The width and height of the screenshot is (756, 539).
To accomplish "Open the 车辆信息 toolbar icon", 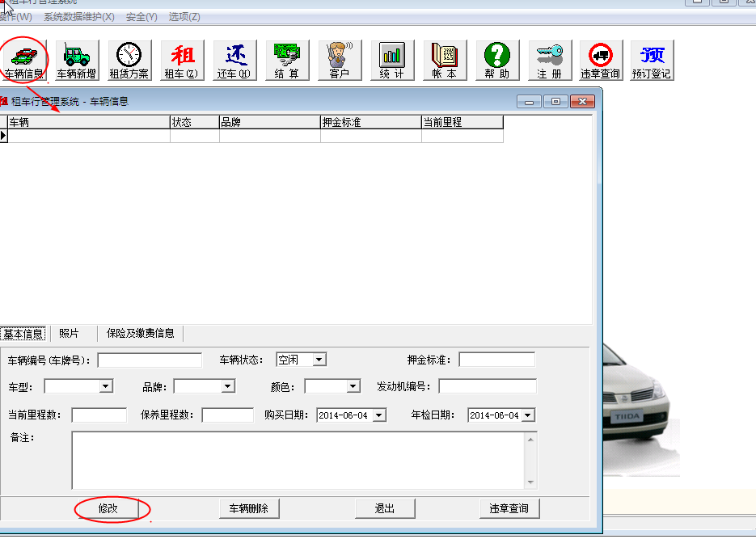I will 24,61.
